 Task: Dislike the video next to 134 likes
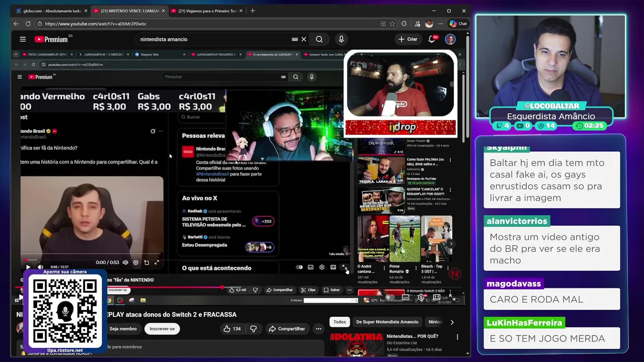(254, 329)
